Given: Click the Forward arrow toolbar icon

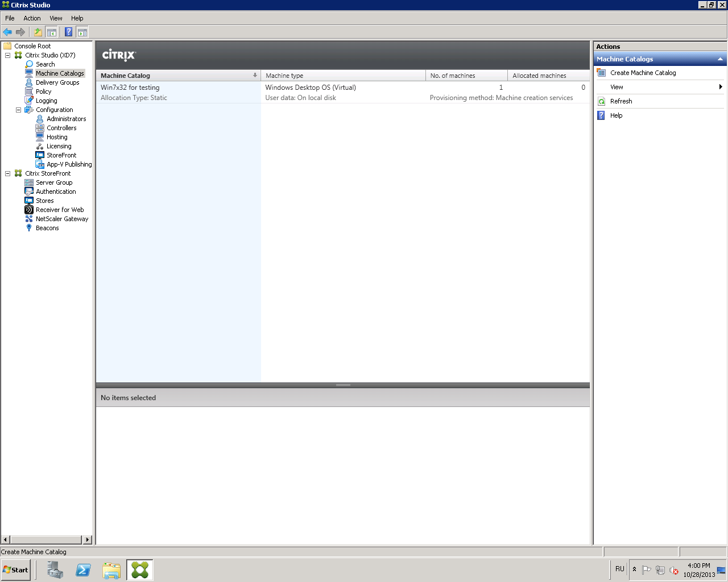Looking at the screenshot, I should coord(20,32).
